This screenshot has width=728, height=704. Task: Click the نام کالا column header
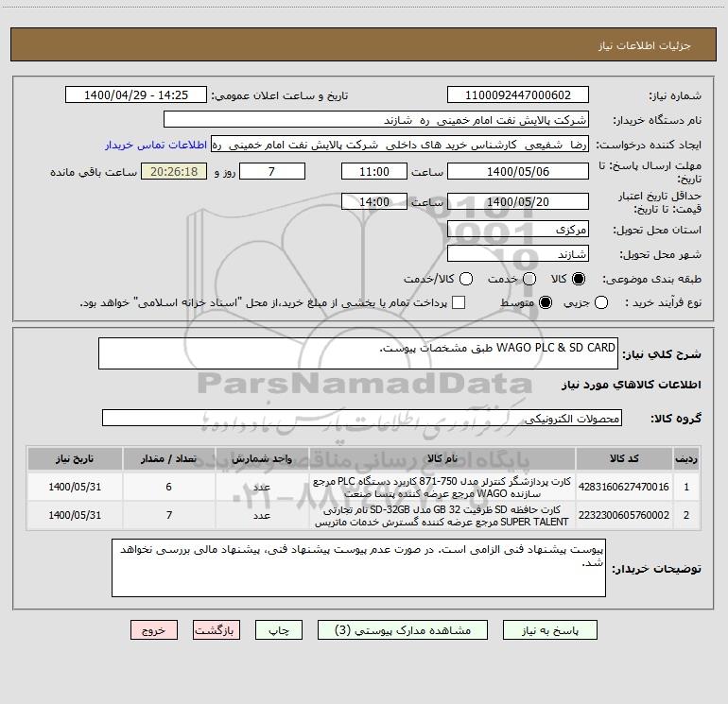[x=442, y=458]
